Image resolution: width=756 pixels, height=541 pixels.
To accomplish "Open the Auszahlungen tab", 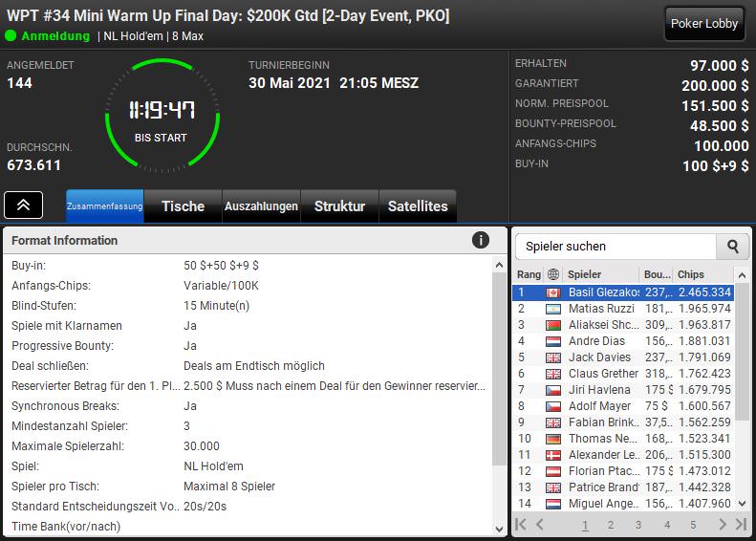I will tap(261, 206).
